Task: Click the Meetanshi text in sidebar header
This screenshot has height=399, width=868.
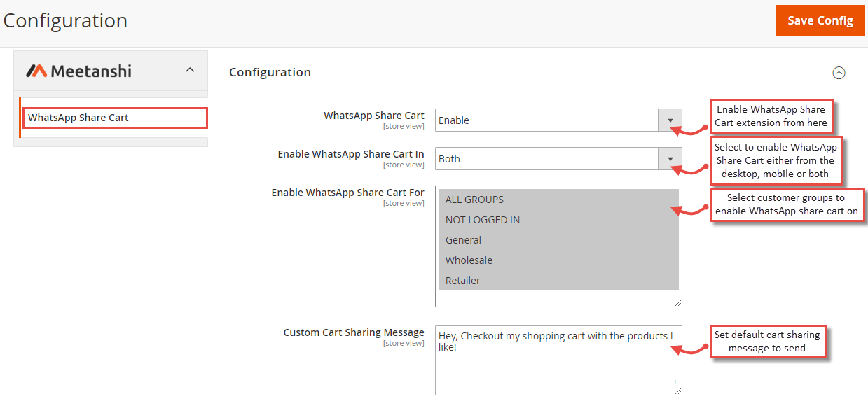Action: (91, 71)
